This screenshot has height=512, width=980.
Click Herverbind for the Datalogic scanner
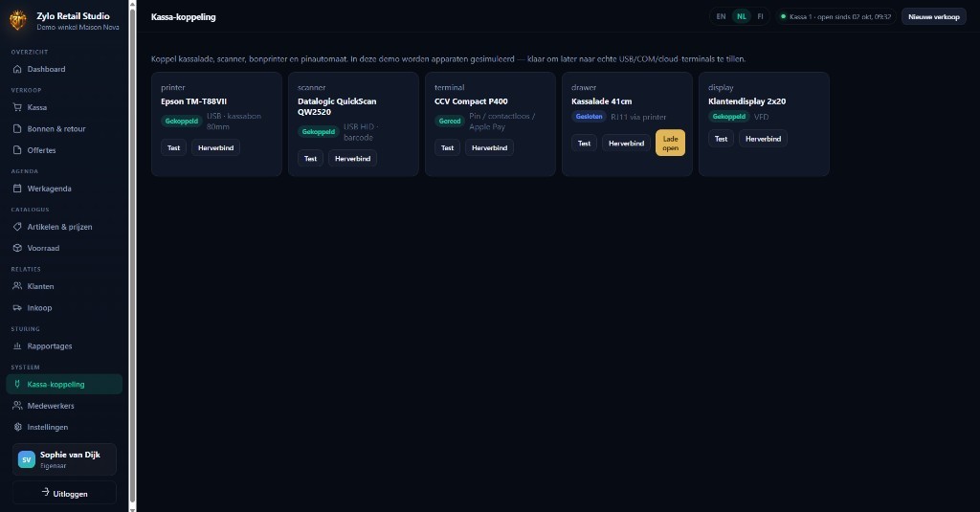click(352, 158)
